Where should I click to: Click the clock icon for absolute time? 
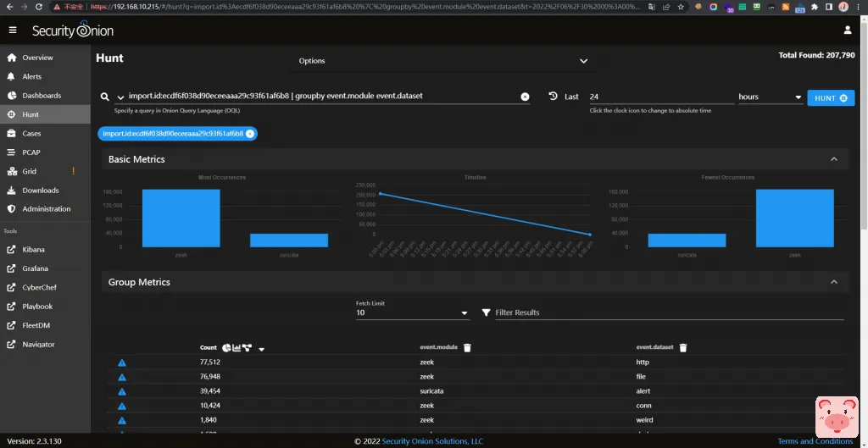pos(553,97)
